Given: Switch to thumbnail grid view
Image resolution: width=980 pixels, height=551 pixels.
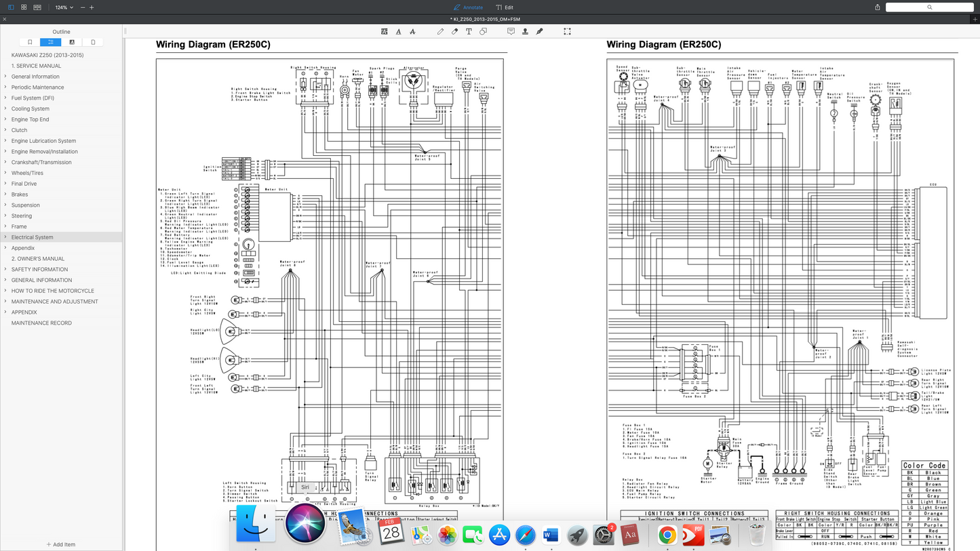Looking at the screenshot, I should coord(24,7).
